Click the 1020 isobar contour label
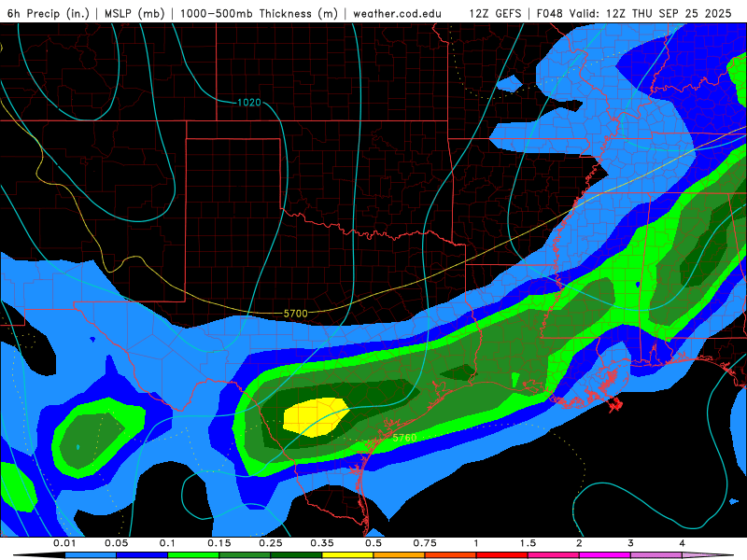This screenshot has width=747, height=560. click(249, 103)
